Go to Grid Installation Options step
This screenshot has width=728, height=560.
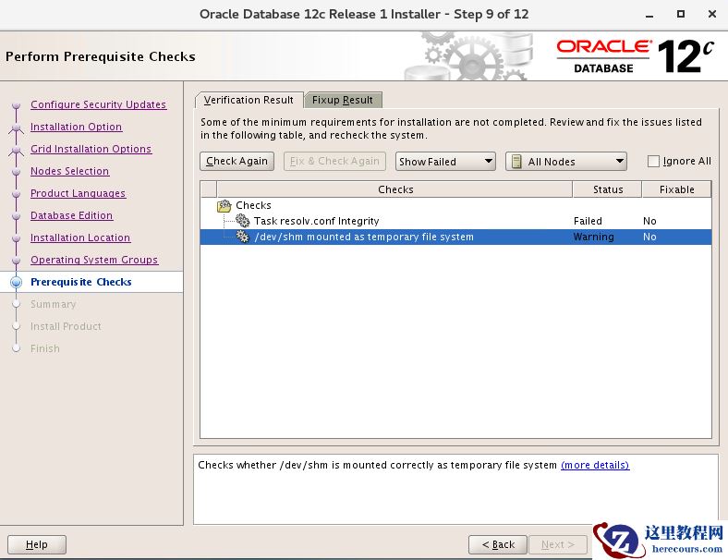tap(91, 149)
